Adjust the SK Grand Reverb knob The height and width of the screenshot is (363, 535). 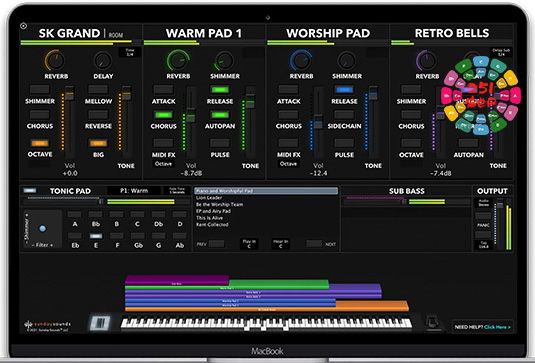(56, 60)
